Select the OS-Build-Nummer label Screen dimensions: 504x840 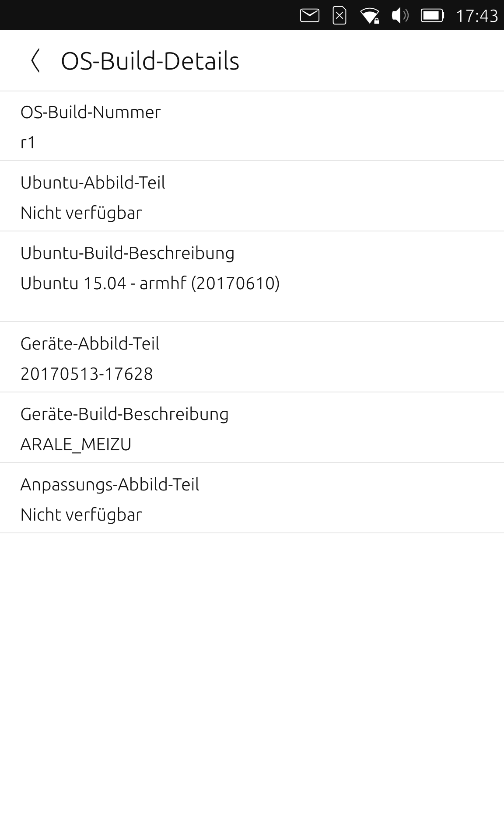click(91, 112)
